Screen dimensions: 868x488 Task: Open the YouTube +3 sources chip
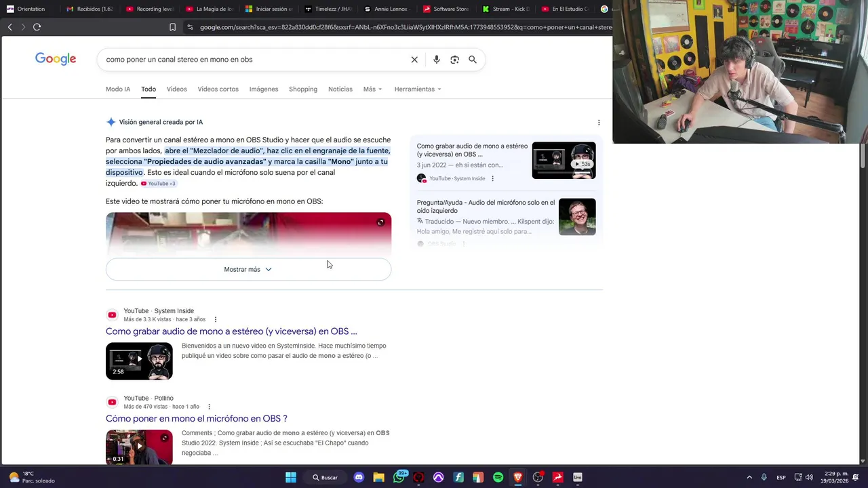tap(159, 184)
